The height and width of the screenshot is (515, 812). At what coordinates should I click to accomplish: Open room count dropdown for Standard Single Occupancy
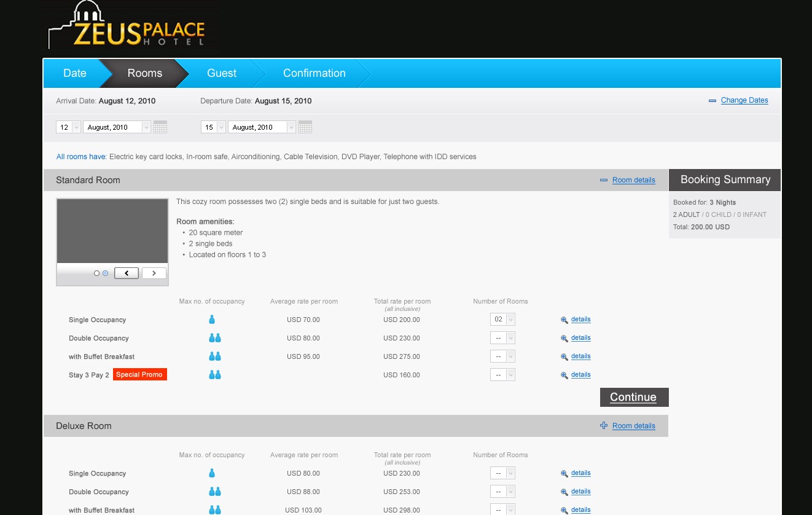(502, 320)
